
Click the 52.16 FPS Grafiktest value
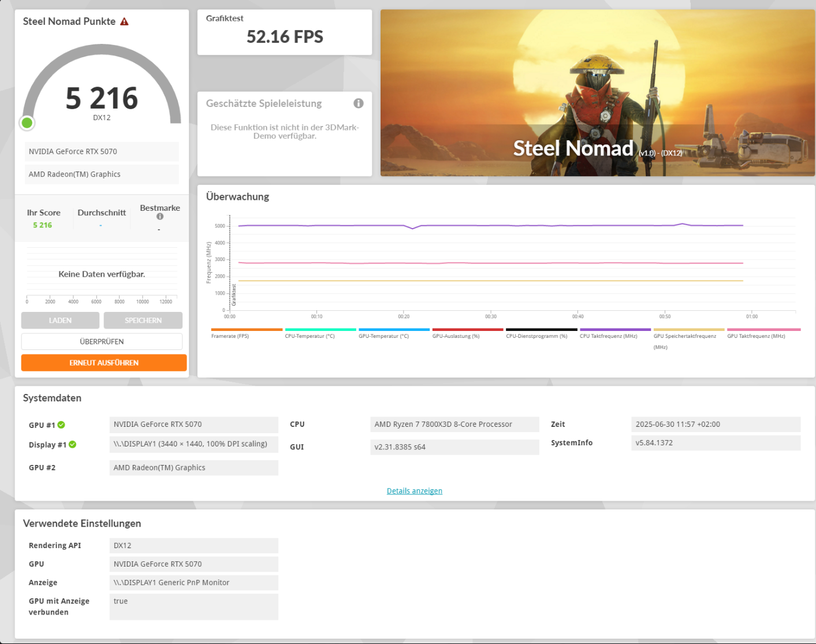[285, 37]
